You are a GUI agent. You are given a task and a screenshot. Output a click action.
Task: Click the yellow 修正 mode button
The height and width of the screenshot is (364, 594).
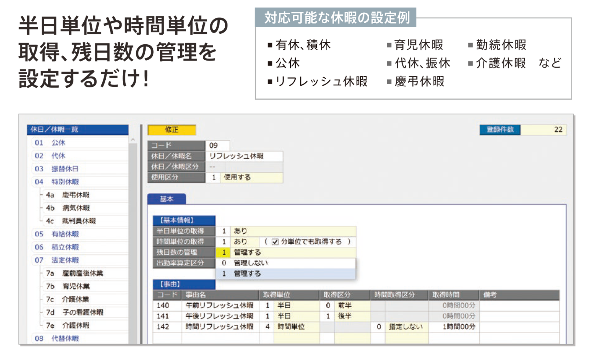(172, 130)
